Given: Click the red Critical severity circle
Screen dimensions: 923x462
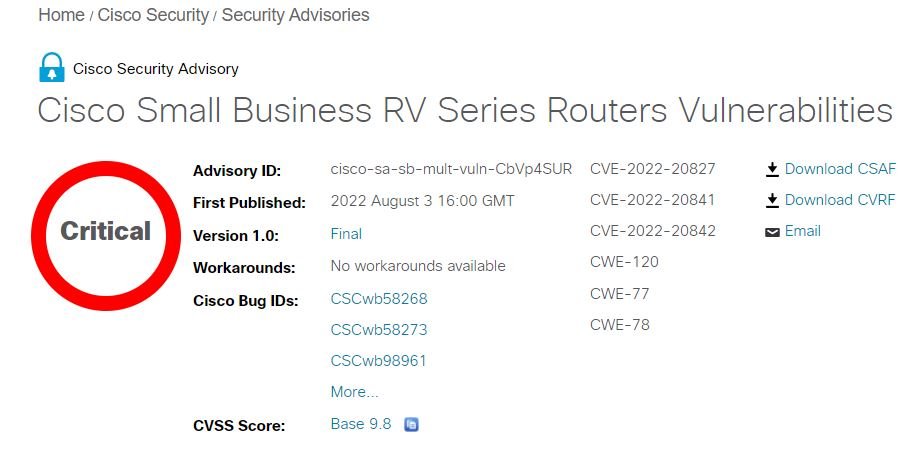Looking at the screenshot, I should (x=105, y=231).
